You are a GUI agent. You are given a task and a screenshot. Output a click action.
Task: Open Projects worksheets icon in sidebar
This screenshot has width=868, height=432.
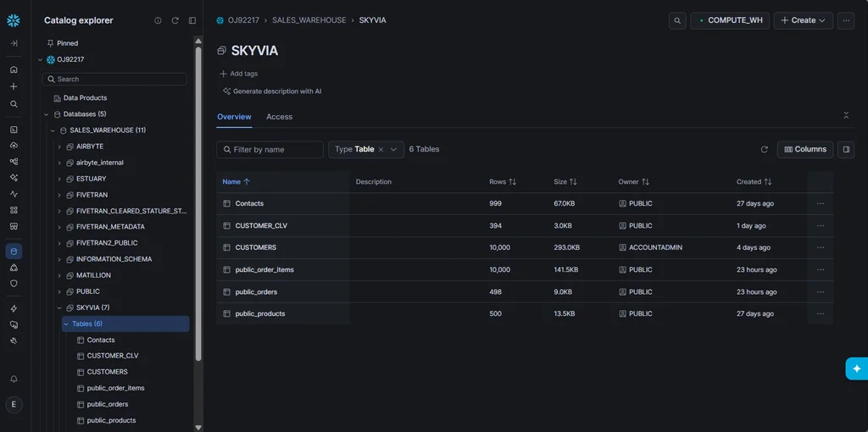14,130
